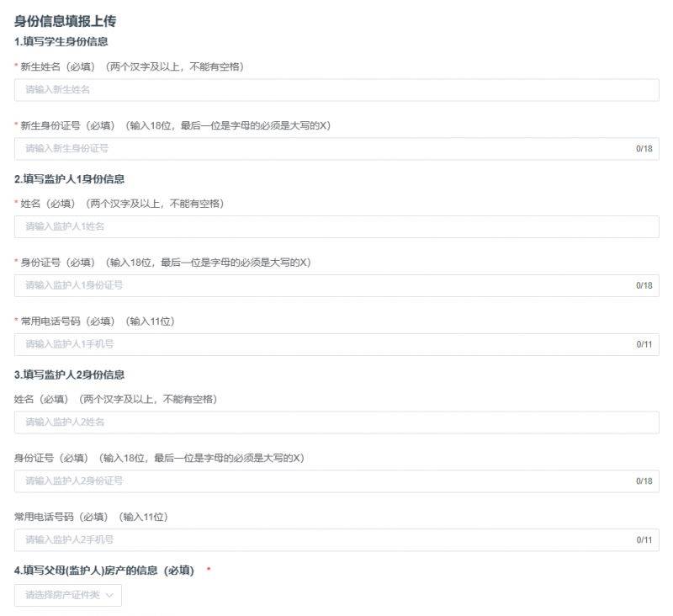Click the 新生姓名 (student name) input field
This screenshot has width=673, height=616.
click(336, 89)
